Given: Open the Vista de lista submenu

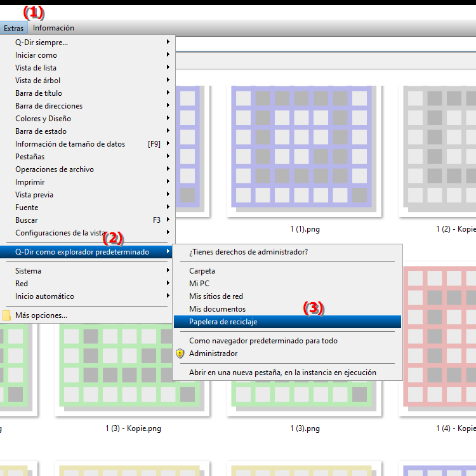Looking at the screenshot, I should pyautogui.click(x=88, y=68).
